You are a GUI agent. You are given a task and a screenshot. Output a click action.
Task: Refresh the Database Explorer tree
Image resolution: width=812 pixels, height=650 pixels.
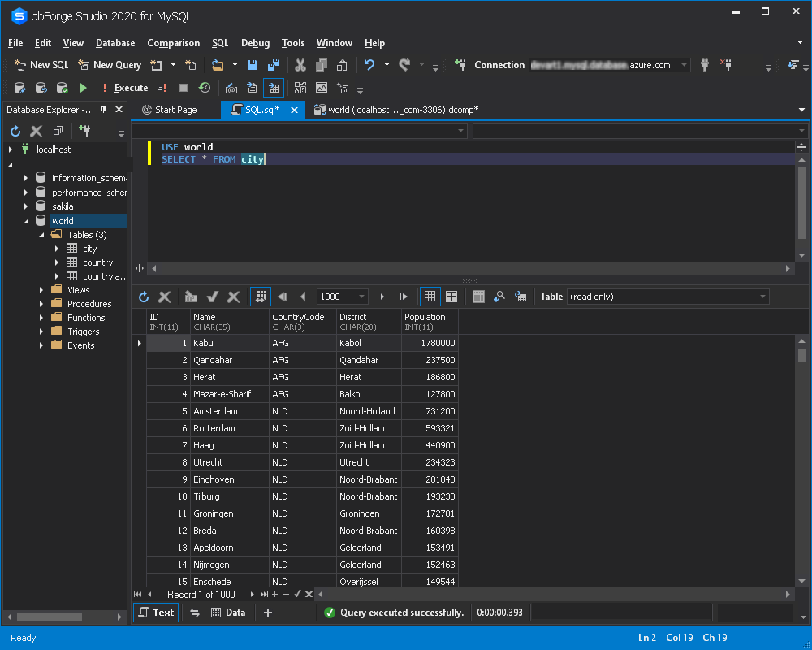click(x=15, y=131)
